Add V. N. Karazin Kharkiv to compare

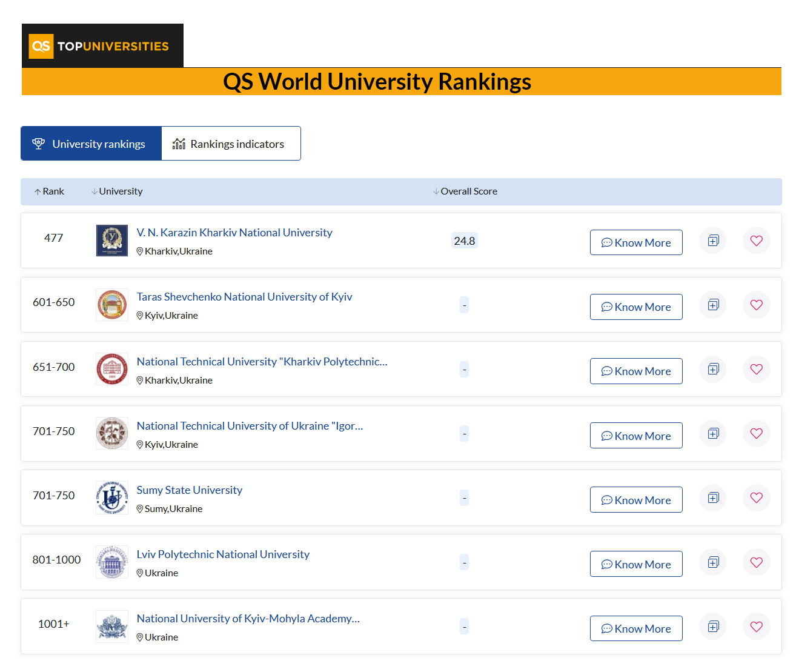coord(713,241)
